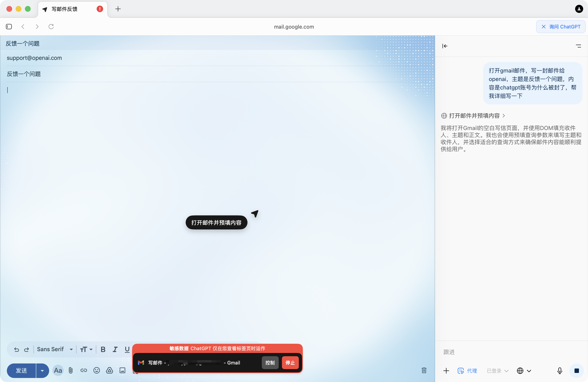
Task: Toggle the Aa formatting options button
Action: pyautogui.click(x=58, y=370)
